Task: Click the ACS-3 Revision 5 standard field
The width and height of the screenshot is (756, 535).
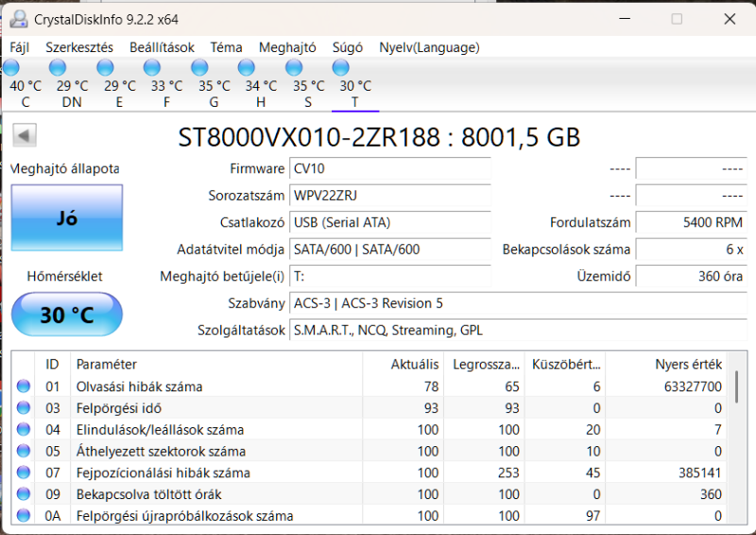Action: coord(518,303)
